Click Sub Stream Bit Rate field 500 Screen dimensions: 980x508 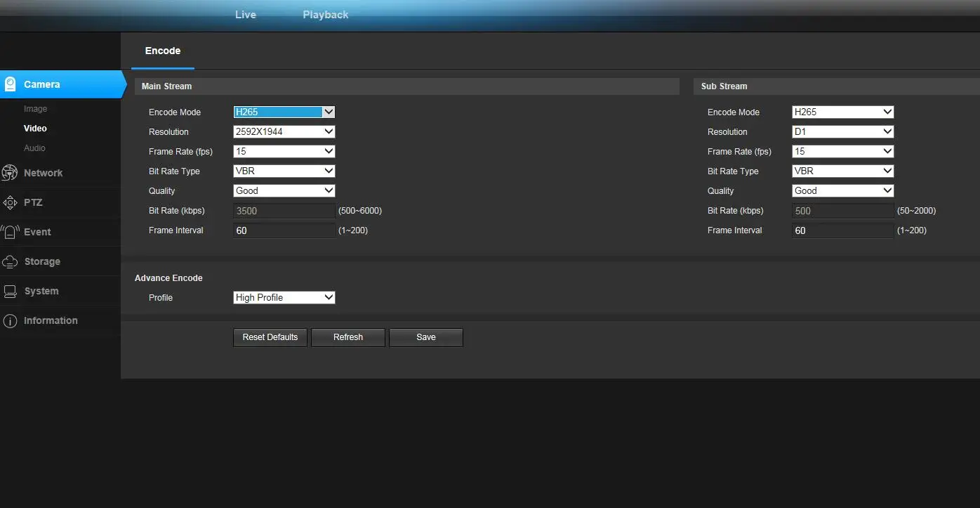843,211
